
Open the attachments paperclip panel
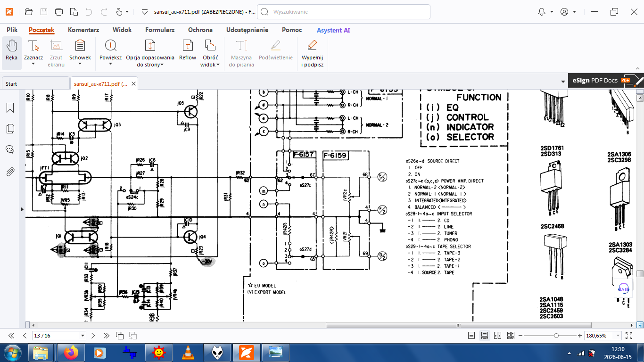click(x=10, y=171)
